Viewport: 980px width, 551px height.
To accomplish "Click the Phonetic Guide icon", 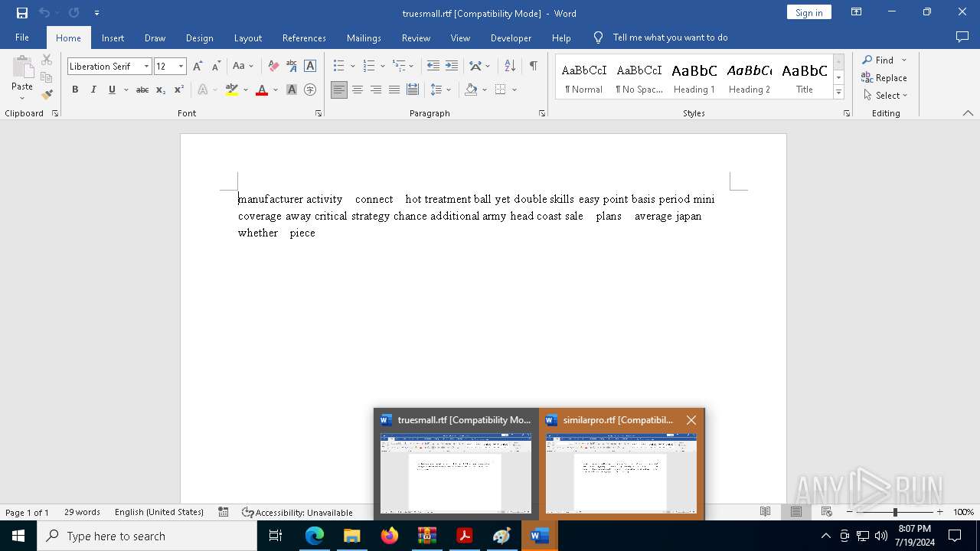I will tap(292, 66).
